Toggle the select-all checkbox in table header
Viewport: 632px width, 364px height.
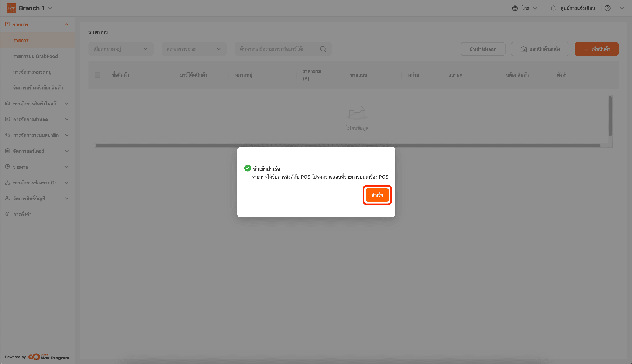click(97, 75)
